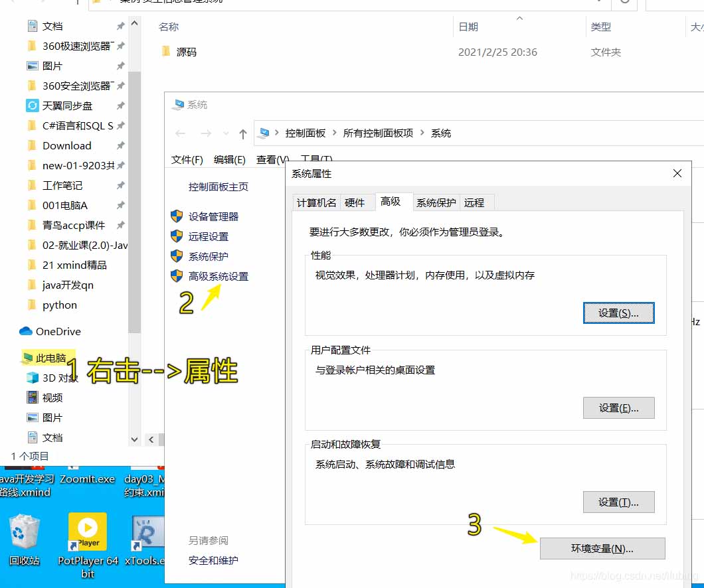Click the sidebar scroll down arrow
This screenshot has height=588, width=704.
(134, 439)
